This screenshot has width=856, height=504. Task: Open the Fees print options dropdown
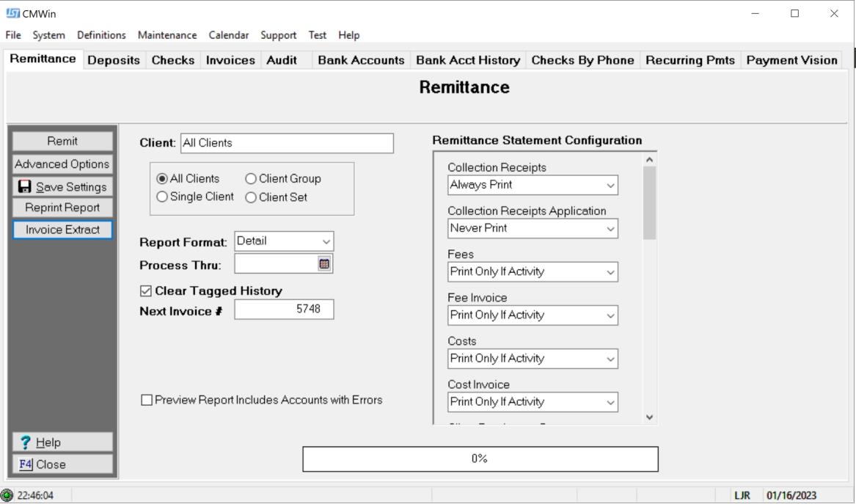610,271
